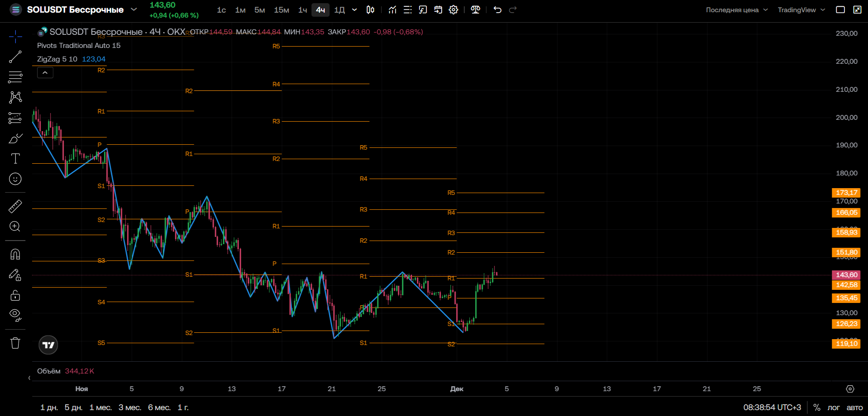Screen dimensions: 868x416
Task: Open the Последняя цена price type dropdown
Action: [x=737, y=10]
